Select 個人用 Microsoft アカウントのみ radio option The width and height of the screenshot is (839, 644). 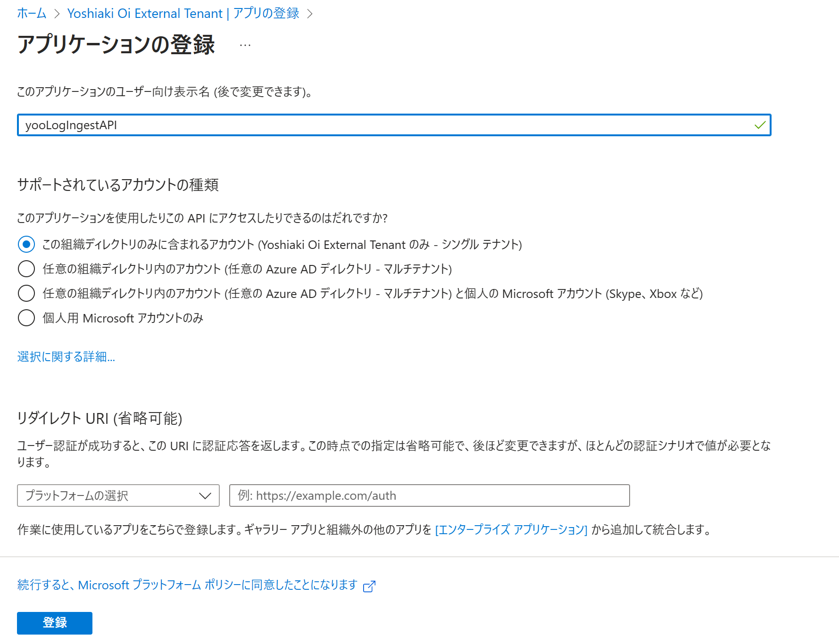[26, 318]
